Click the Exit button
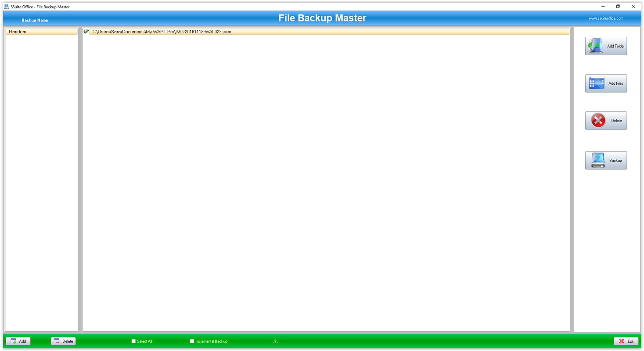The height and width of the screenshot is (351, 644). pyautogui.click(x=626, y=341)
